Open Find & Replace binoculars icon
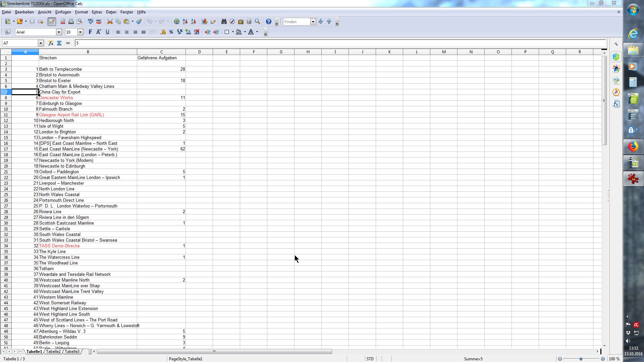Viewport: 644px width, 362px height. [x=224, y=22]
